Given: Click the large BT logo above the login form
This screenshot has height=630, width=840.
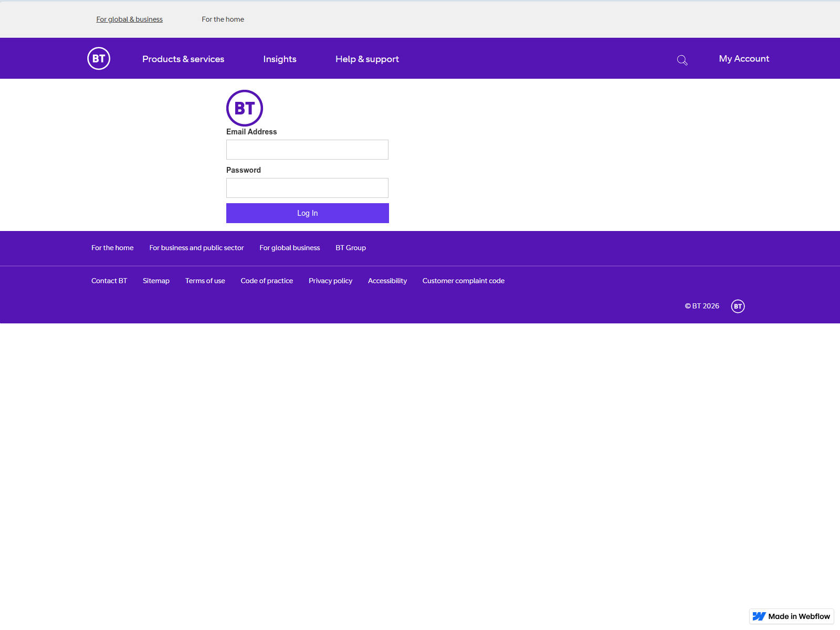Looking at the screenshot, I should [245, 108].
